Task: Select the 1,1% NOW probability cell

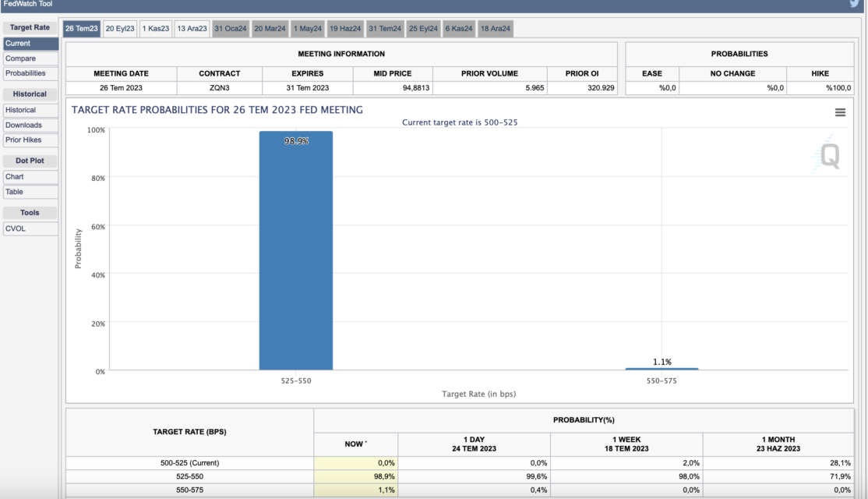Action: point(356,490)
